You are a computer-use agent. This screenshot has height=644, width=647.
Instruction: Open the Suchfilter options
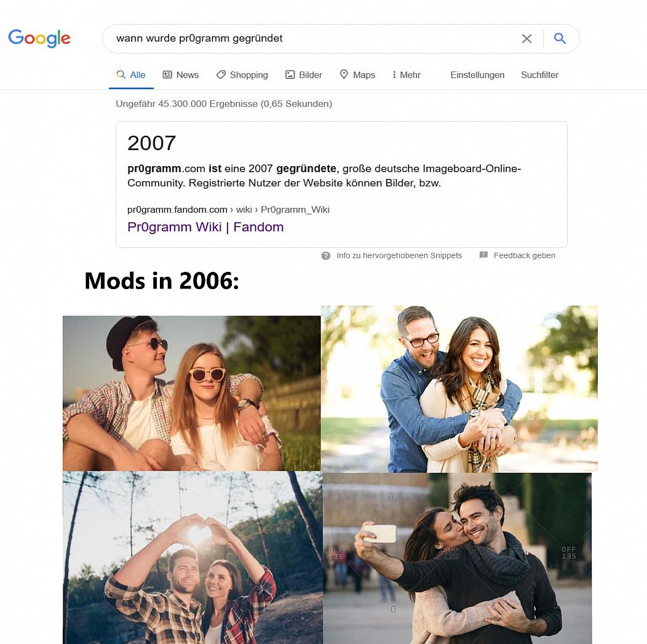540,74
